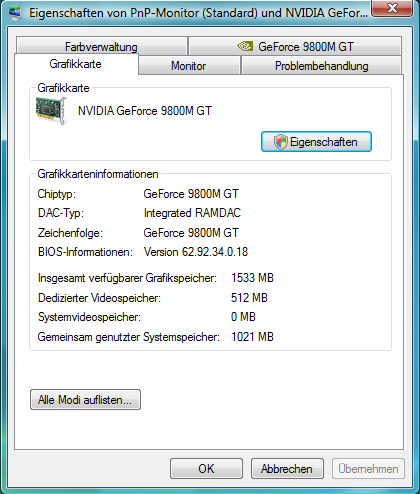Click the Dedizierter Videospeicher 512 MB value

tap(249, 298)
